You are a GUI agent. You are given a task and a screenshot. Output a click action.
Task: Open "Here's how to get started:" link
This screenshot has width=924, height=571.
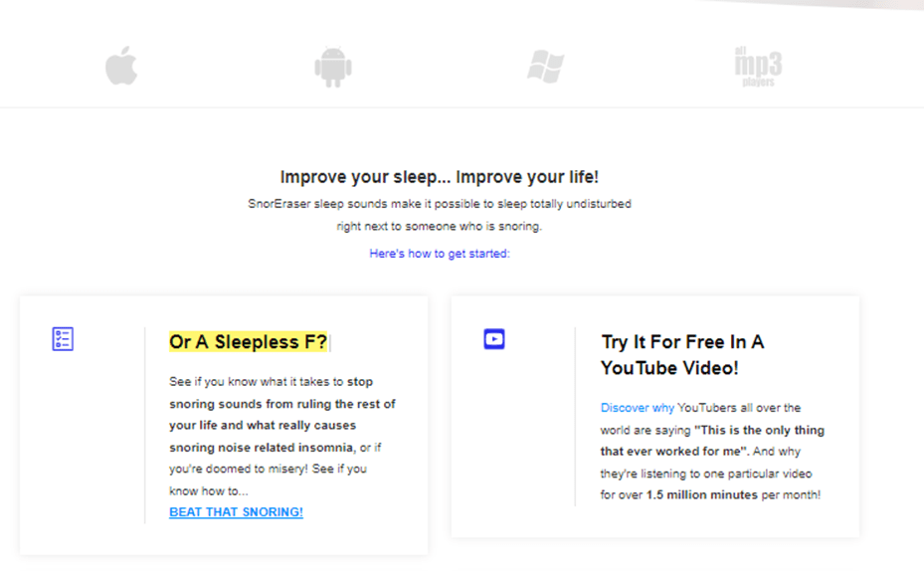[x=440, y=254]
